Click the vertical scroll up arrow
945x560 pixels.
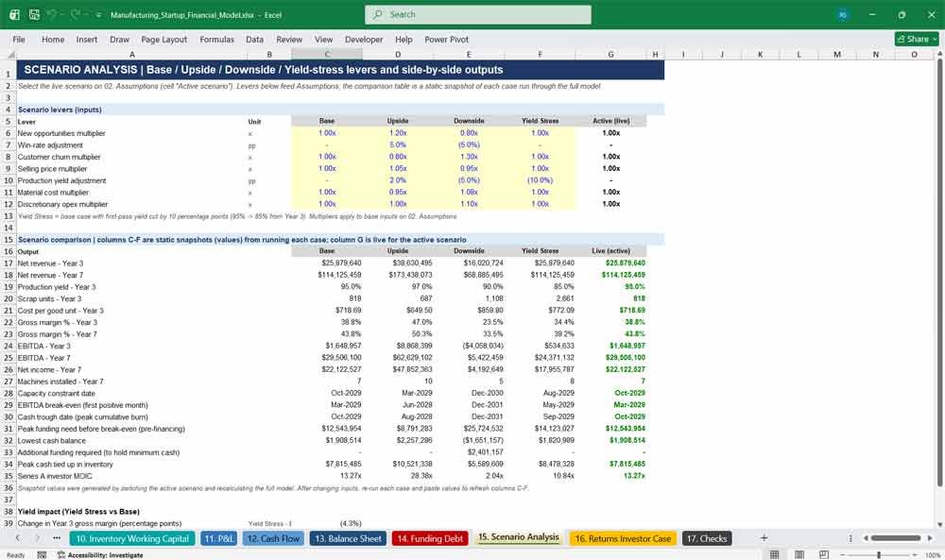[939, 54]
